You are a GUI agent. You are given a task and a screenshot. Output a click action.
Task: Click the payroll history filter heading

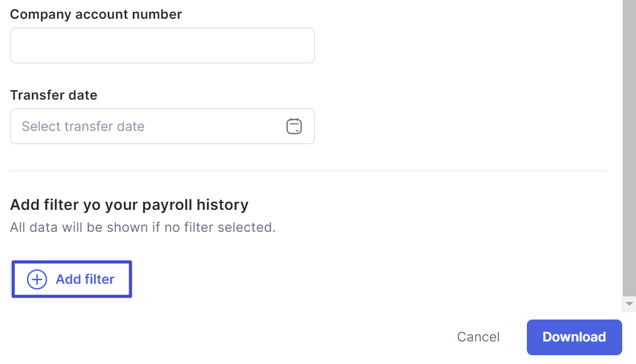(129, 205)
